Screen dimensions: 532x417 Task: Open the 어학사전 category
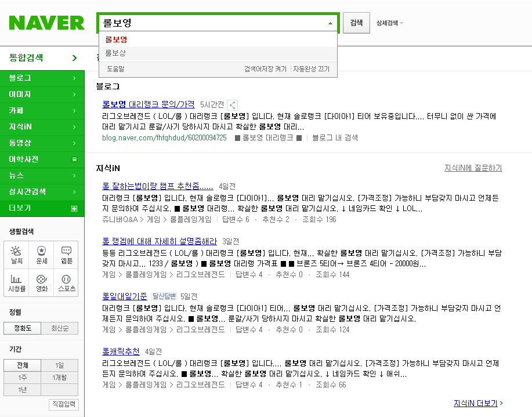[42, 159]
